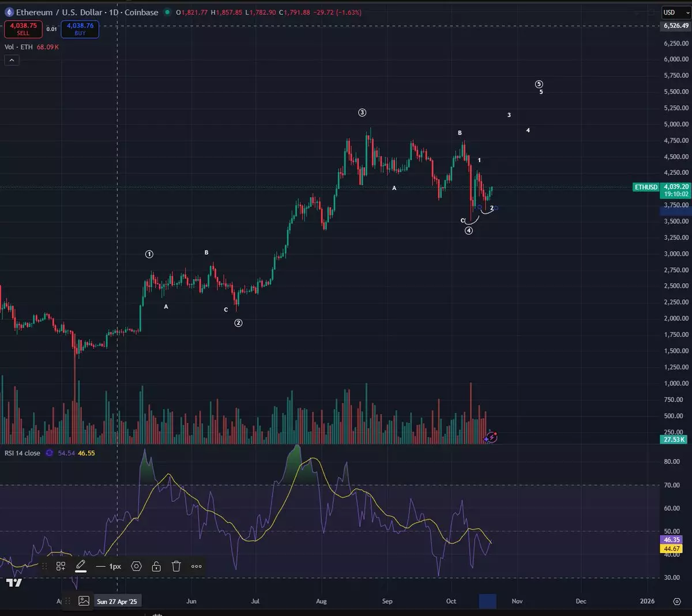The height and width of the screenshot is (616, 692).
Task: Open drawing settings hexagon icon
Action: click(x=137, y=566)
